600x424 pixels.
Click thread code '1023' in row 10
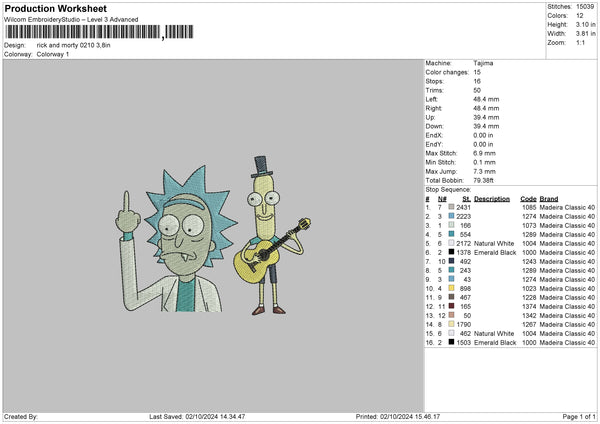click(x=529, y=289)
